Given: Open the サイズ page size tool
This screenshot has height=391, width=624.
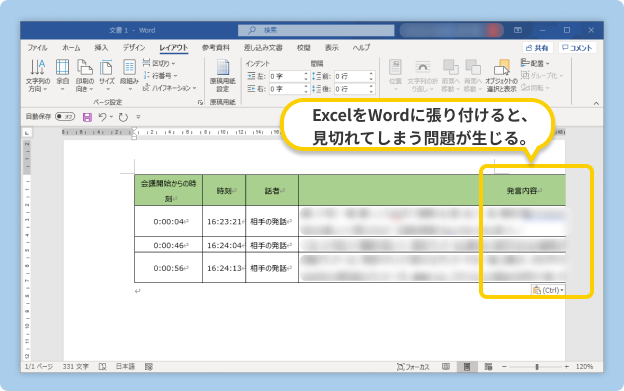Looking at the screenshot, I should [x=107, y=75].
